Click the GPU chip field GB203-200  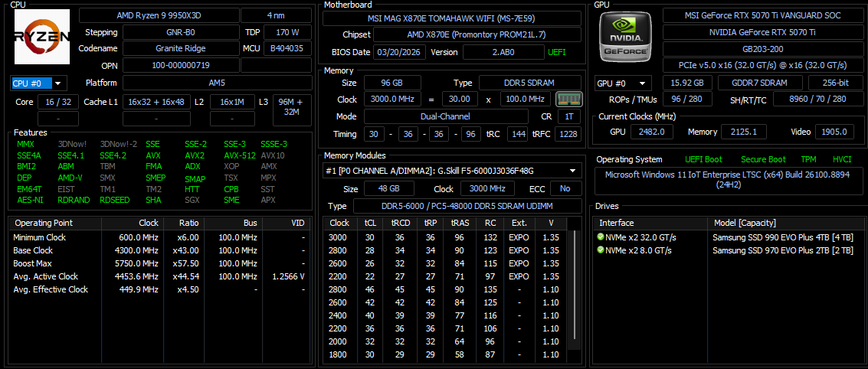click(763, 49)
